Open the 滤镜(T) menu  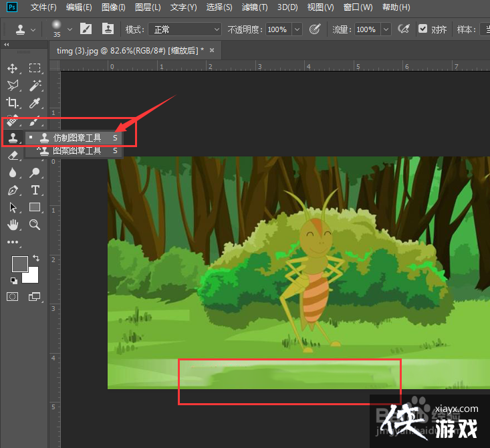254,7
